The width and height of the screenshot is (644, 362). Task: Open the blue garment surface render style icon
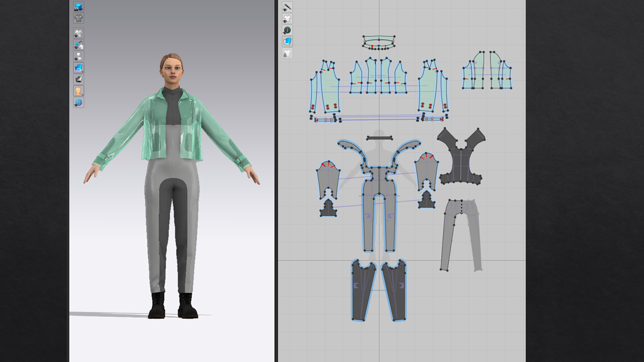(78, 68)
